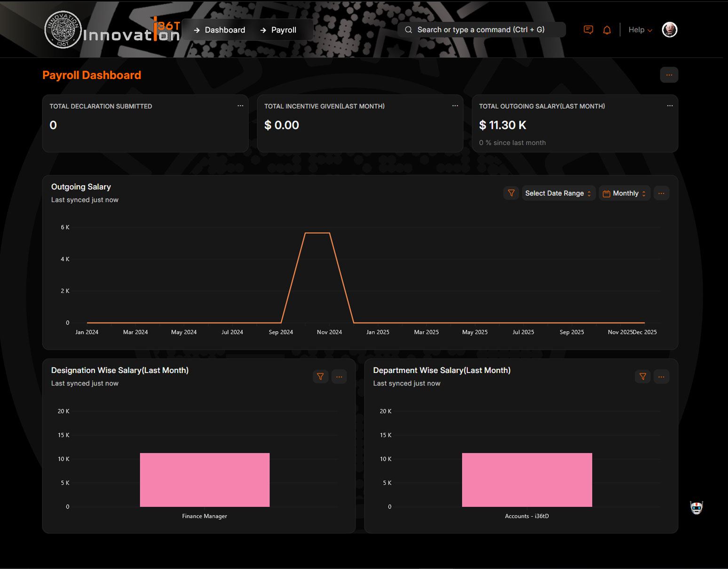The height and width of the screenshot is (569, 728).
Task: Click the chat messages icon in header
Action: 588,30
